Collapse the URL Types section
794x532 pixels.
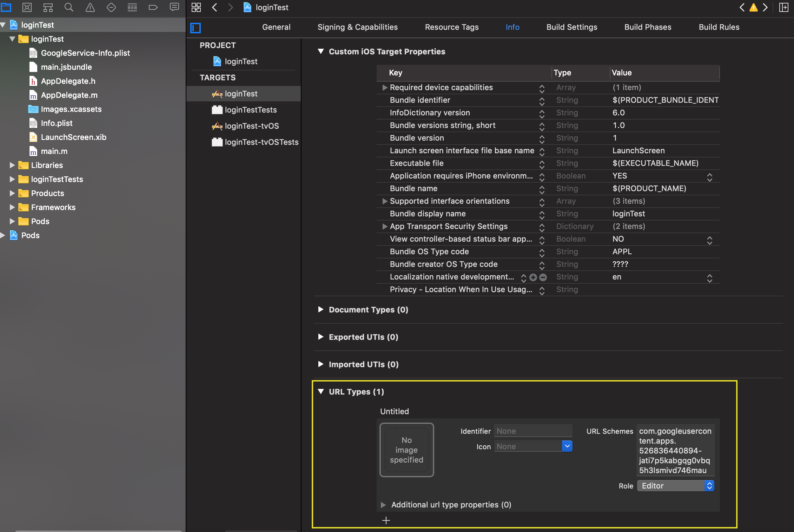tap(321, 391)
